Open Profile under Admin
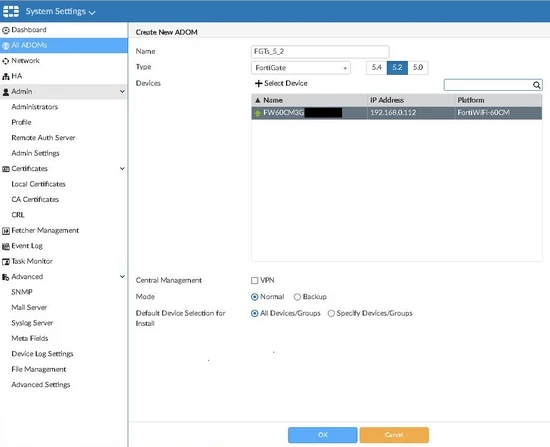Viewport: 550px width, 447px height. pos(21,122)
